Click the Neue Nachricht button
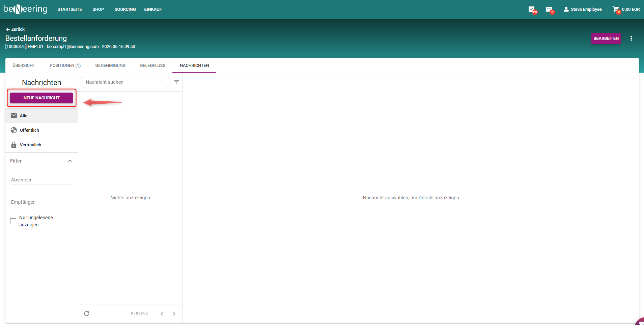The image size is (644, 325). tap(41, 98)
